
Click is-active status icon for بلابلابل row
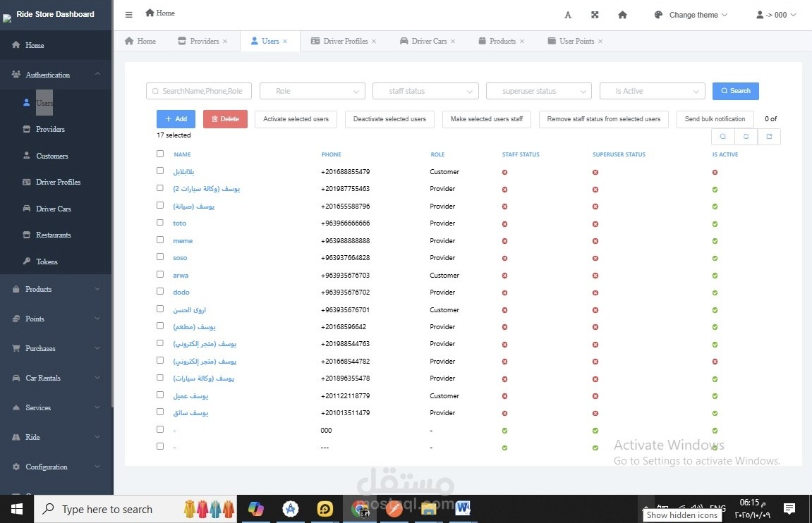click(715, 172)
